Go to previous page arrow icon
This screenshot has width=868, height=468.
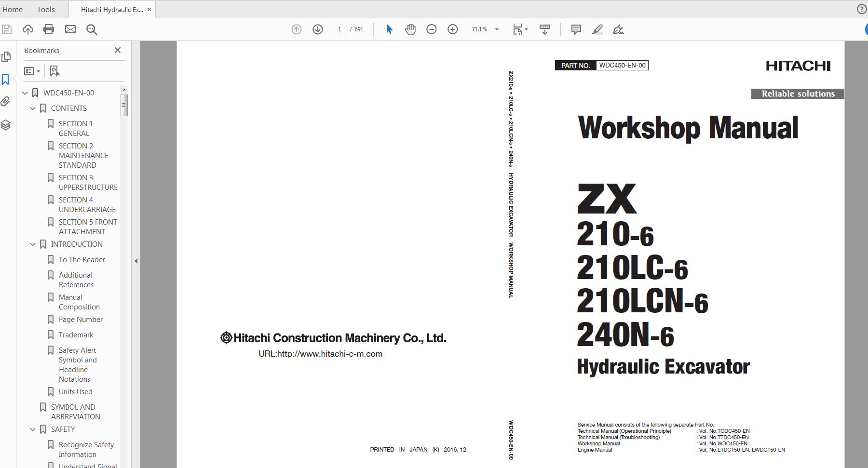[297, 29]
